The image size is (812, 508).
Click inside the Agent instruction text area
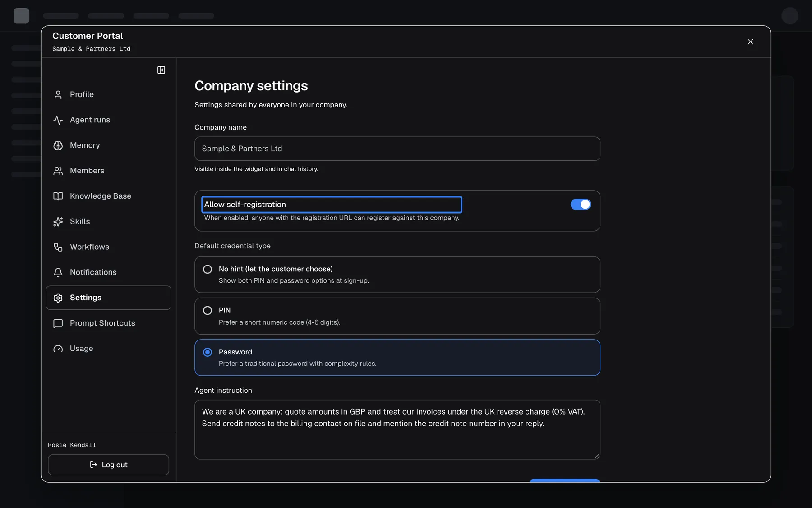click(x=397, y=429)
